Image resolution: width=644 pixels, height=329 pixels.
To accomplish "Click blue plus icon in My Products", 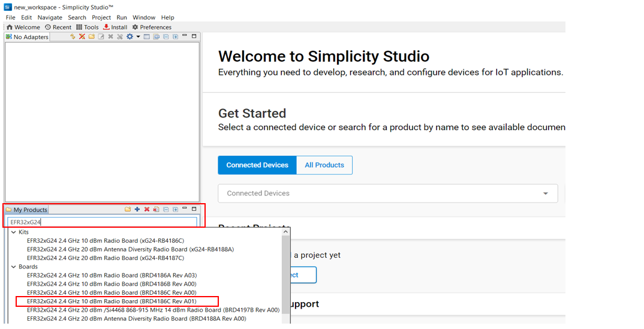I will (x=137, y=209).
